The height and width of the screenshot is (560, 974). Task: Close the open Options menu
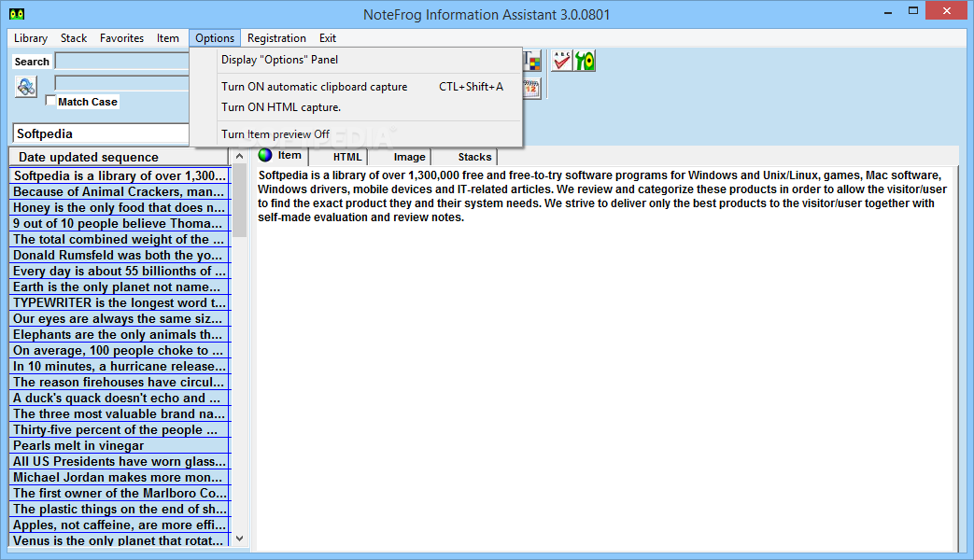[214, 38]
